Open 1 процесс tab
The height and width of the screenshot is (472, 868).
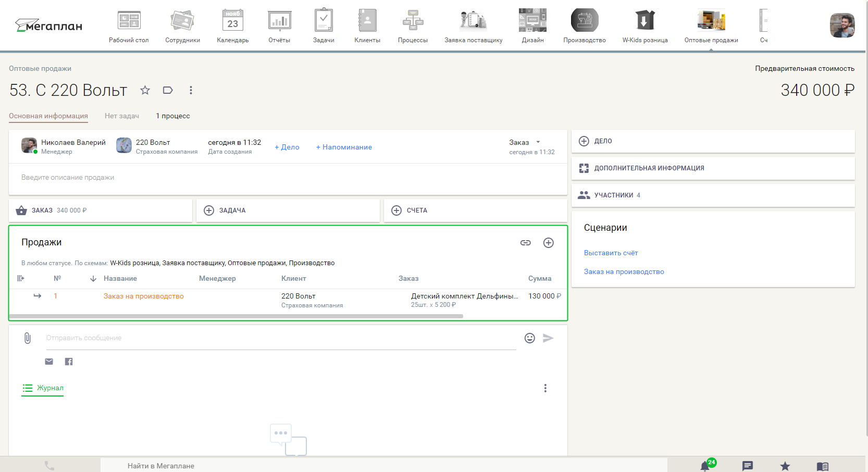tap(173, 116)
